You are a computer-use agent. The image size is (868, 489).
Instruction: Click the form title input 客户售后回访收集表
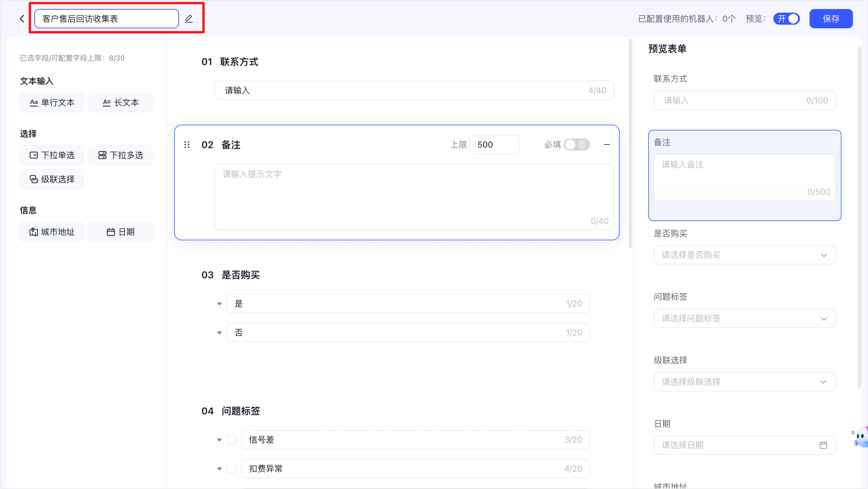106,19
